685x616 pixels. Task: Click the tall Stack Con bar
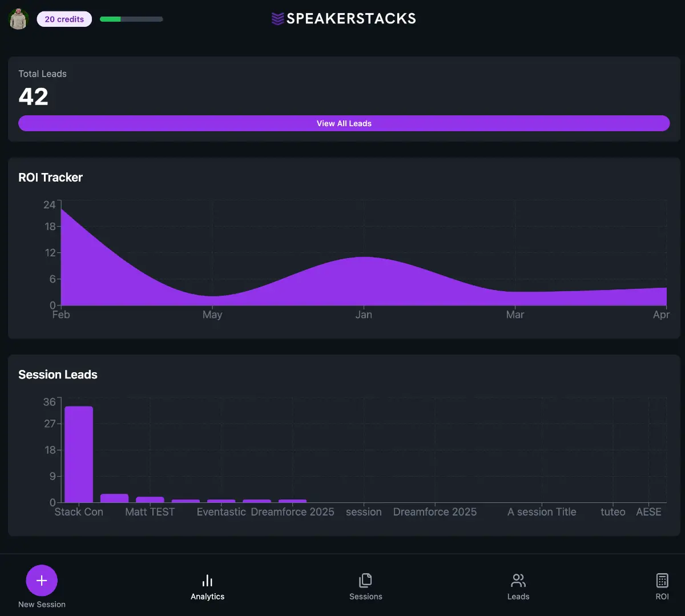coord(79,454)
